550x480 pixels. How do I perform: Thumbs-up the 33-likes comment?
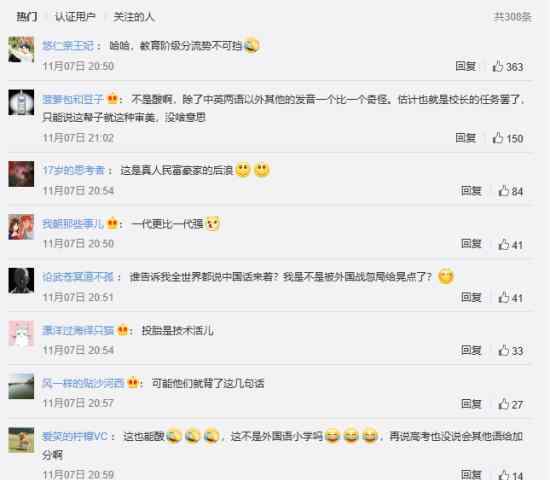[510, 350]
